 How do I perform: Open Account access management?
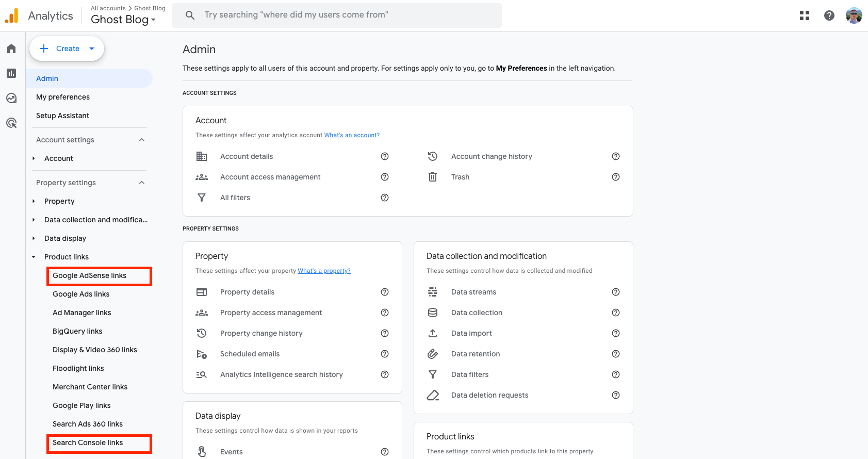[x=270, y=177]
